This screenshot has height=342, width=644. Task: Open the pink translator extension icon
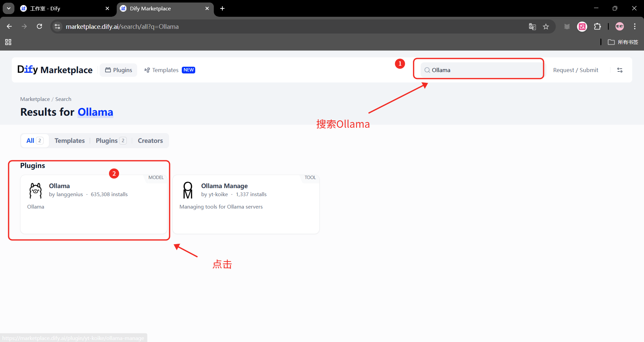pyautogui.click(x=582, y=26)
